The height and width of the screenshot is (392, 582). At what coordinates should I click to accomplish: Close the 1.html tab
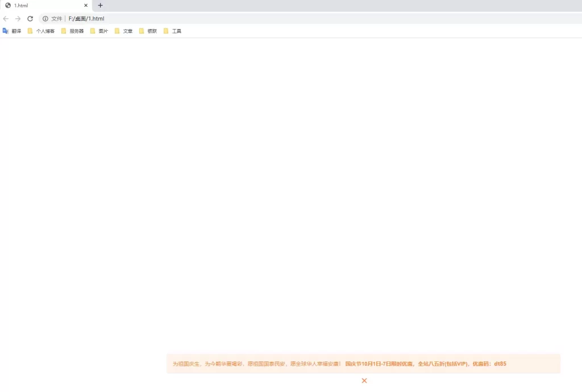(x=86, y=5)
